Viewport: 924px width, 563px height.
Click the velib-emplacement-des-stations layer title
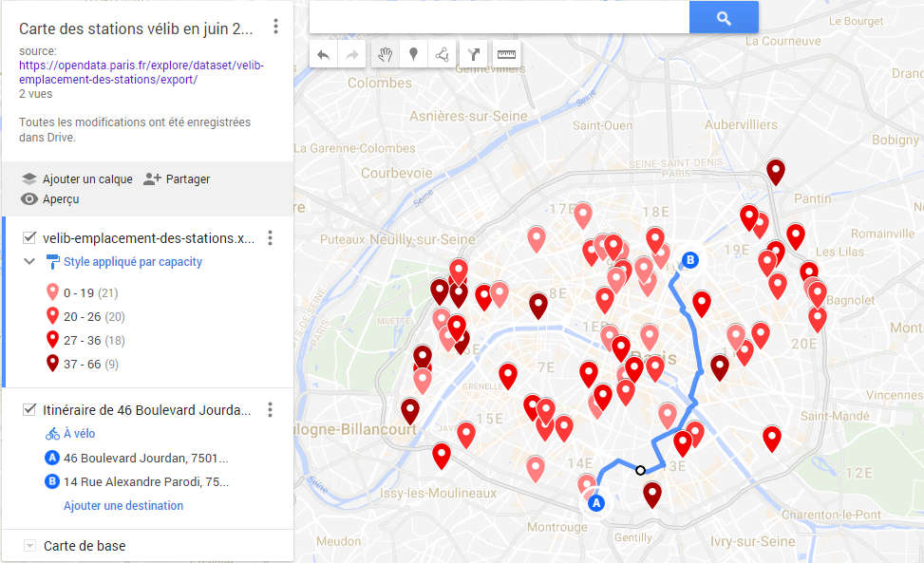pyautogui.click(x=148, y=238)
